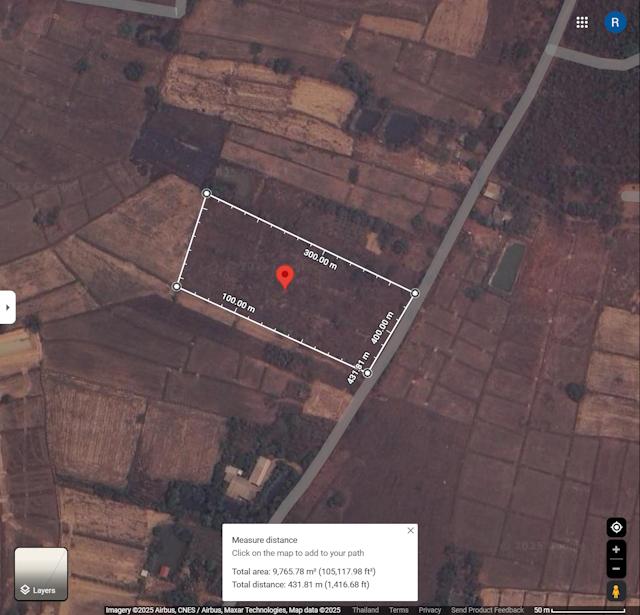Expand the collapsed side panel arrow
The width and height of the screenshot is (640, 615).
pyautogui.click(x=8, y=307)
